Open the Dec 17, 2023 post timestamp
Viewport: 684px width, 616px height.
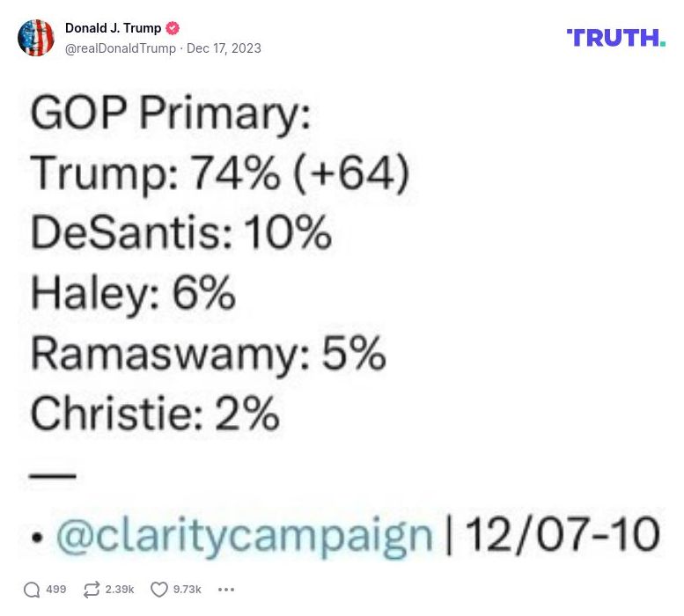pyautogui.click(x=224, y=48)
